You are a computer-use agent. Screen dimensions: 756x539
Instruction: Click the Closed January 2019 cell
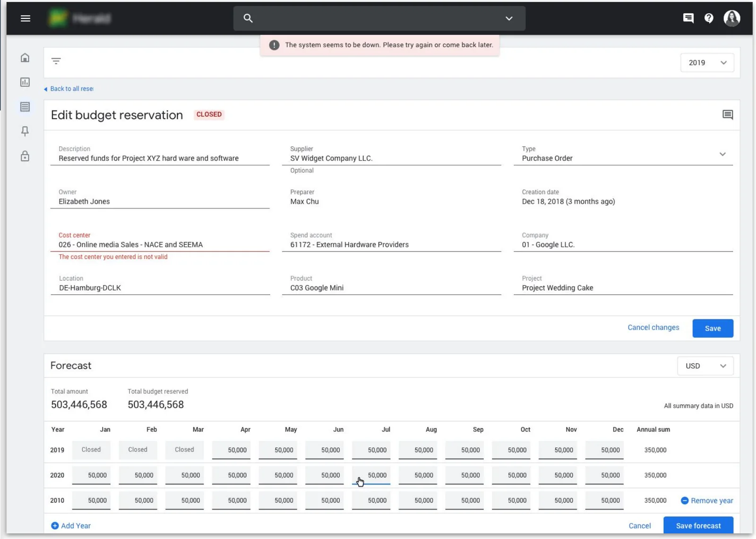pyautogui.click(x=91, y=450)
